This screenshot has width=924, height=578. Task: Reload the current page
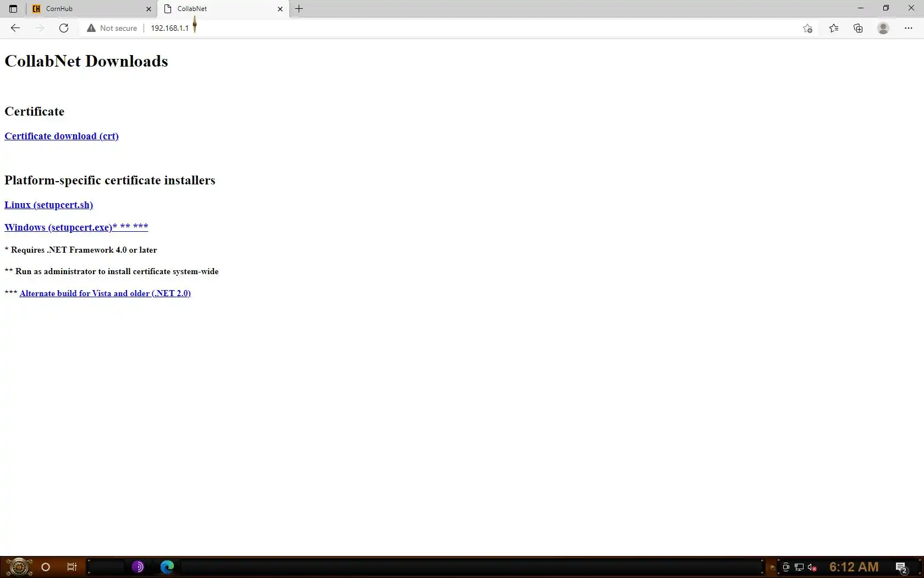pyautogui.click(x=64, y=28)
